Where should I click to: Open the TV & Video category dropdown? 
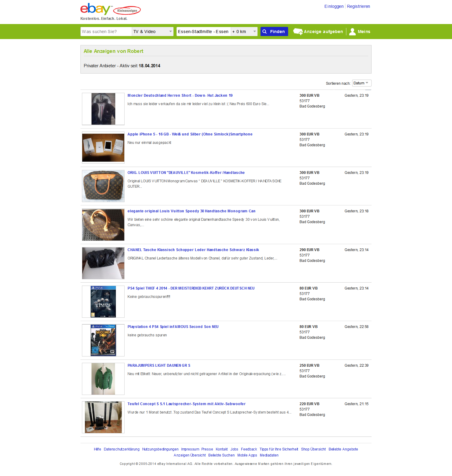[x=152, y=32]
